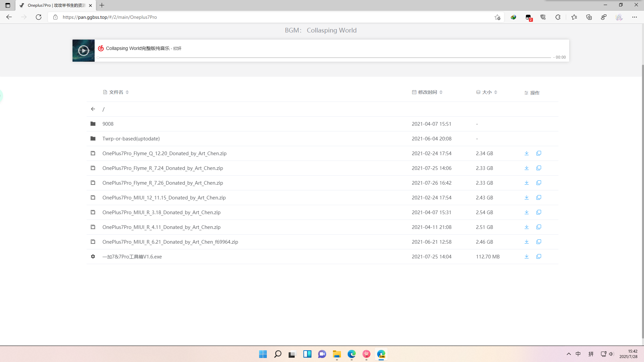This screenshot has width=644, height=362.
Task: Open browser Extensions menu
Action: [558, 17]
